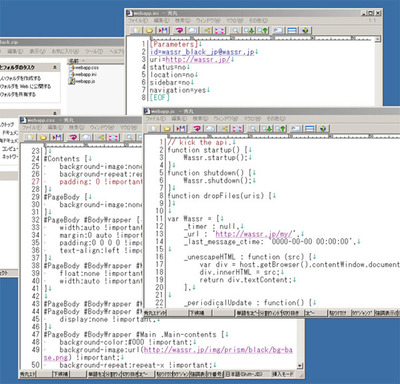The width and height of the screenshot is (400, 384).
Task: Open ファイル menu in webapp.ini window
Action: point(138,21)
